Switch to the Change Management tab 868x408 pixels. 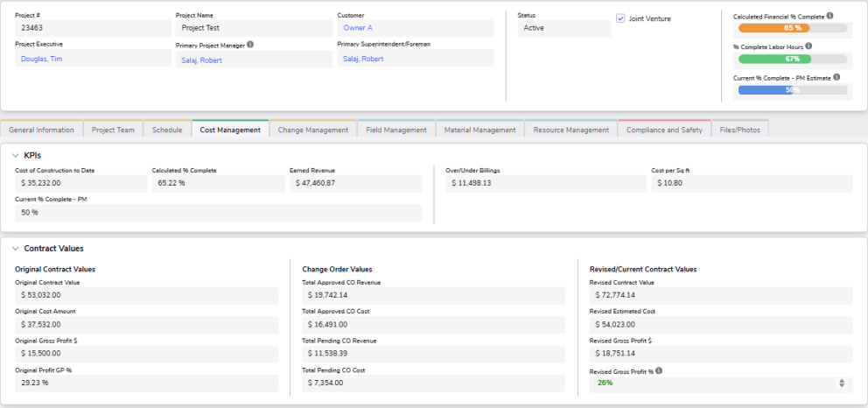(312, 130)
